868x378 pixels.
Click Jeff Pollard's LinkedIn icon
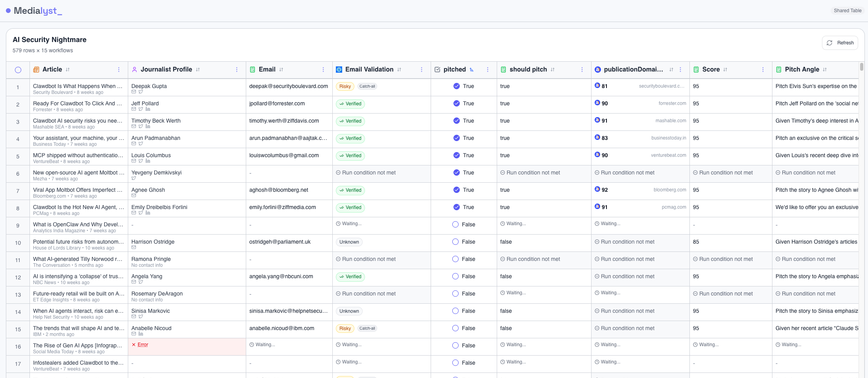pyautogui.click(x=148, y=109)
